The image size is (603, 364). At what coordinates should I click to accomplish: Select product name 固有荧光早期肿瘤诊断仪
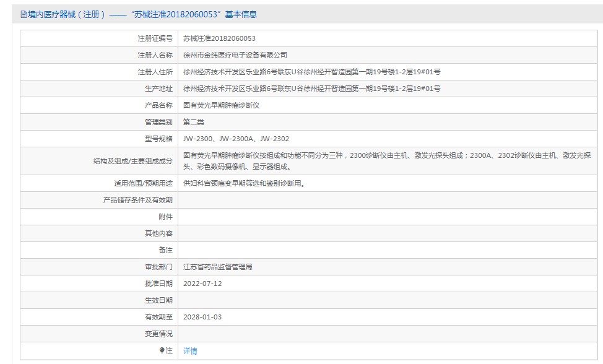[x=222, y=105]
